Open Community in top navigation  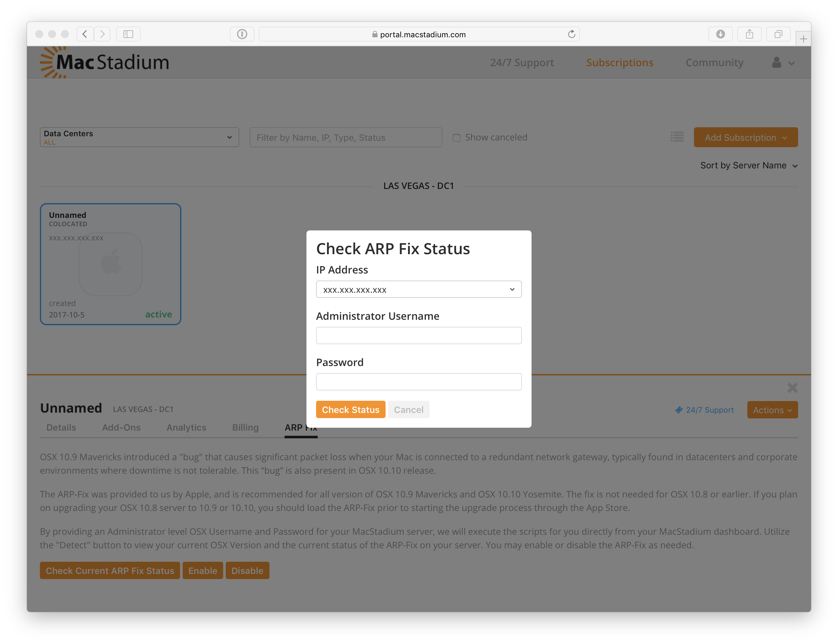[714, 62]
